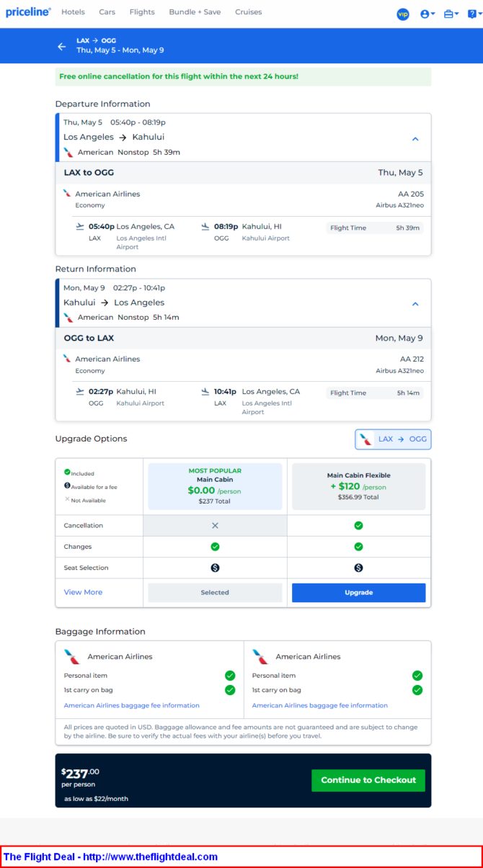The height and width of the screenshot is (868, 483).
Task: Click the American Airlines logo for AA 205
Action: 67,193
